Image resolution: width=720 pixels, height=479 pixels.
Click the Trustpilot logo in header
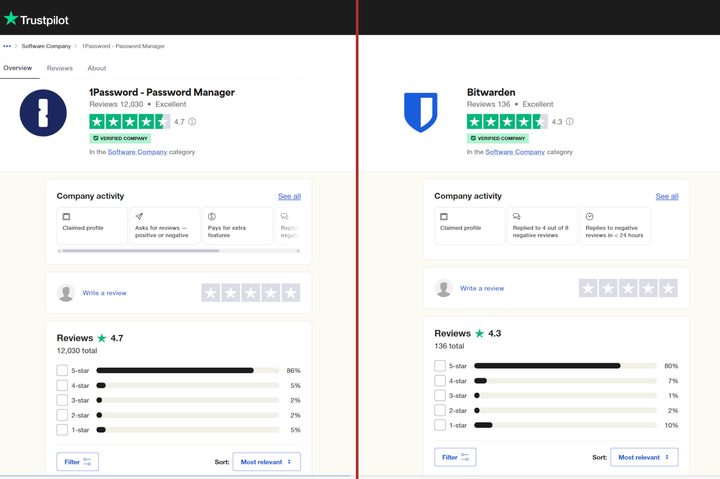(x=36, y=19)
